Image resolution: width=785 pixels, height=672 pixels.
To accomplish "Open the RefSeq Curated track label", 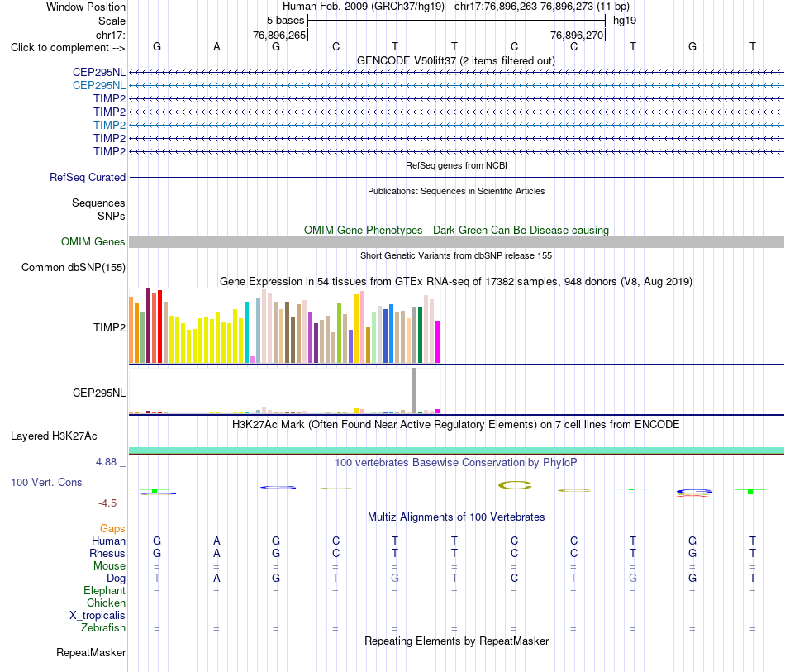I will click(x=88, y=177).
